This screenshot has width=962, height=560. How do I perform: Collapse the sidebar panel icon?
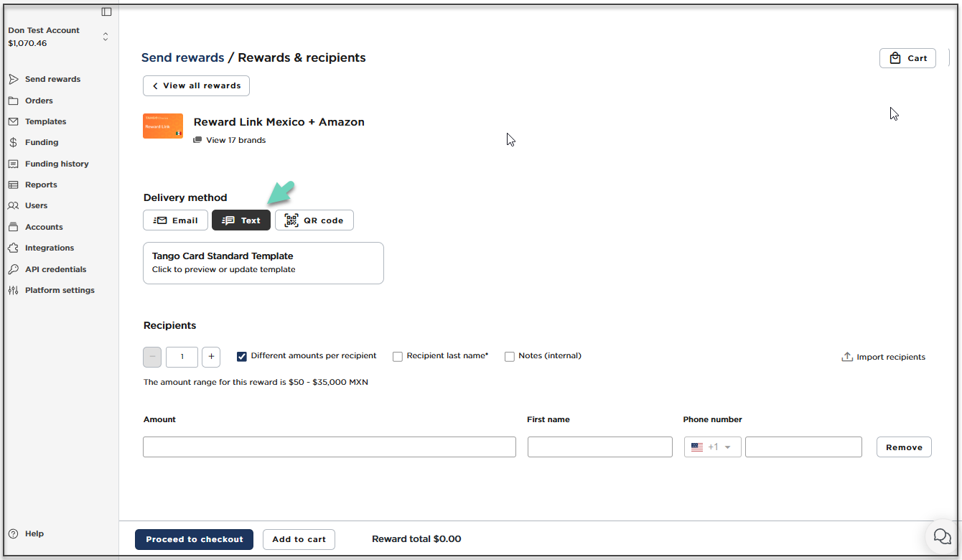[106, 11]
